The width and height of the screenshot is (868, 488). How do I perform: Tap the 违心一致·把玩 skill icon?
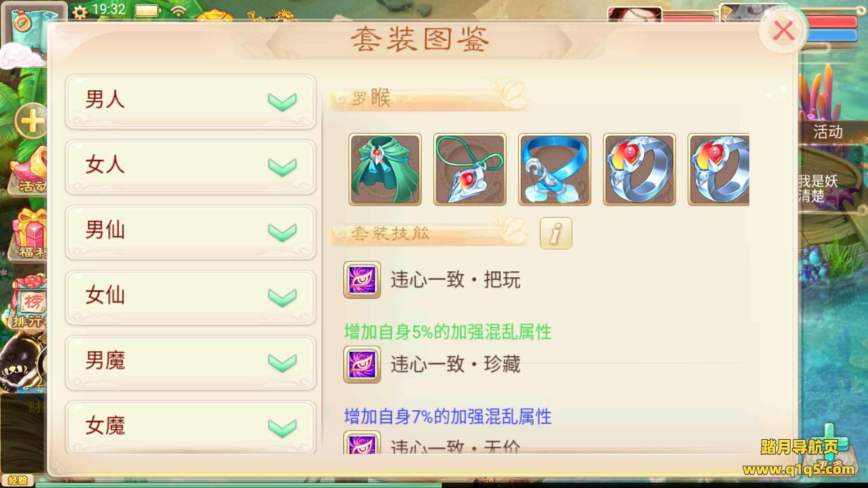pyautogui.click(x=362, y=279)
